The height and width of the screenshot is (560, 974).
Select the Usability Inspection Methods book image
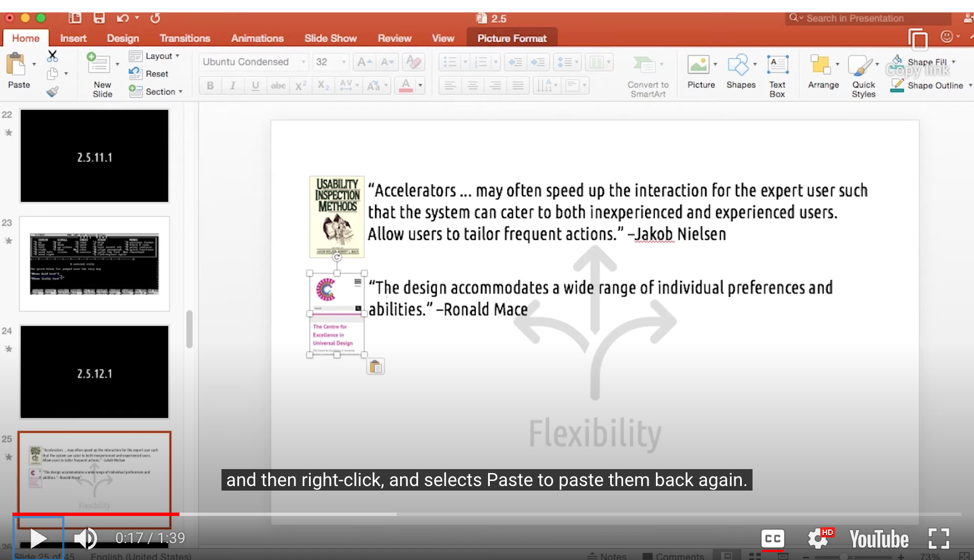pos(337,217)
